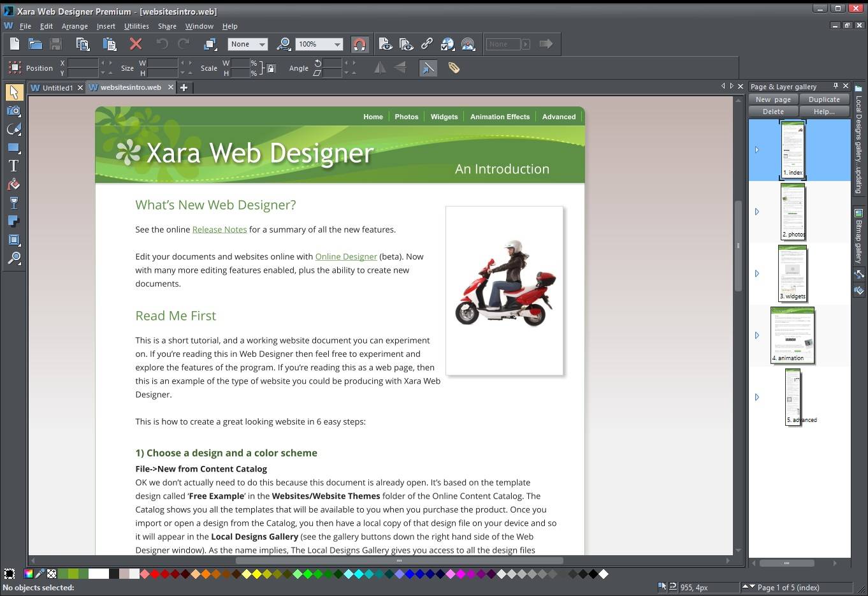Select the Selector arrow tool
Viewport: 868px width, 596px height.
click(x=13, y=92)
